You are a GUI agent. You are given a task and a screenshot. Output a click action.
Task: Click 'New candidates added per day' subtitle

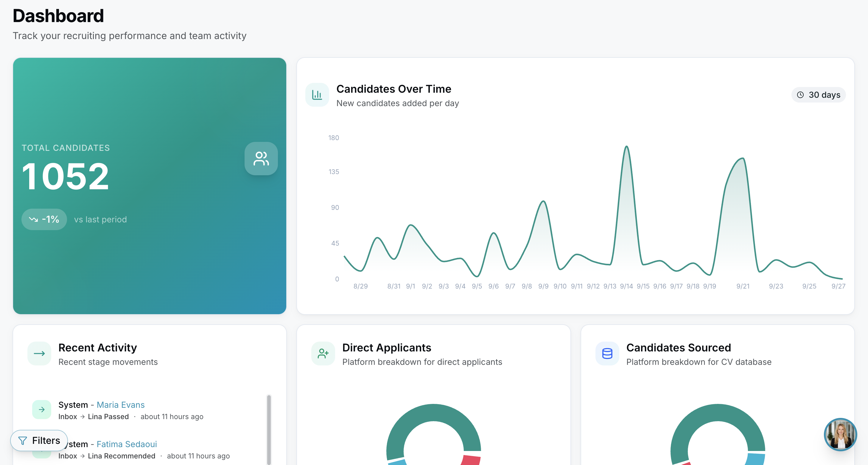[398, 103]
